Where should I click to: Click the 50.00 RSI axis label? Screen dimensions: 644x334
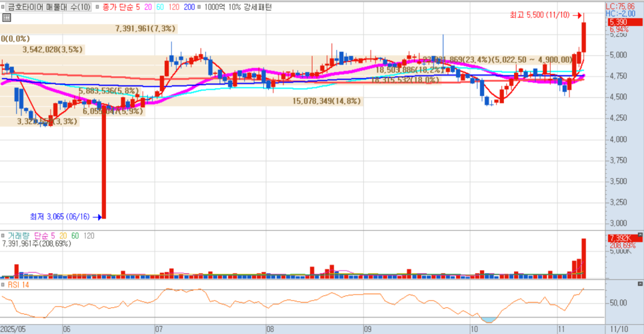619,303
